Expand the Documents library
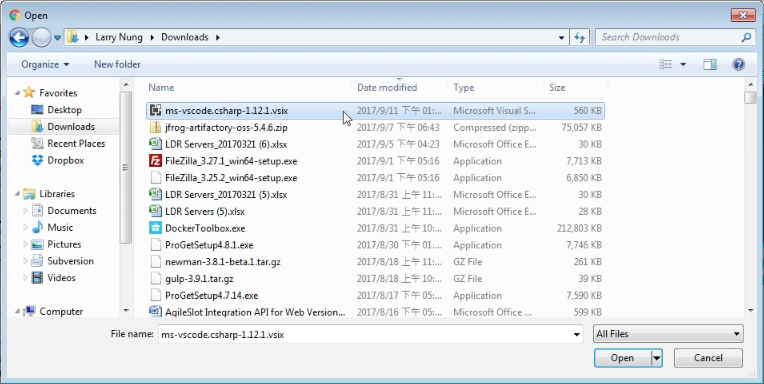The image size is (764, 384). click(x=25, y=211)
